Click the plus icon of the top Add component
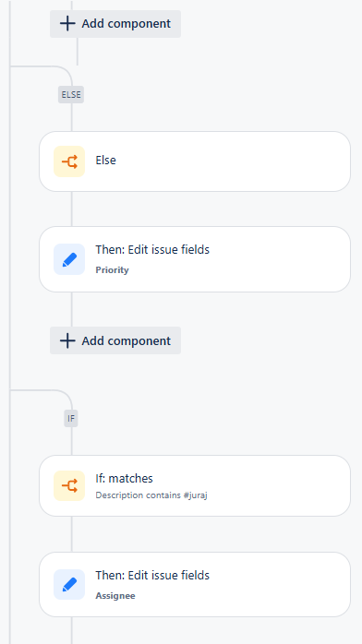Viewport: 362px width, 644px height. coord(67,24)
